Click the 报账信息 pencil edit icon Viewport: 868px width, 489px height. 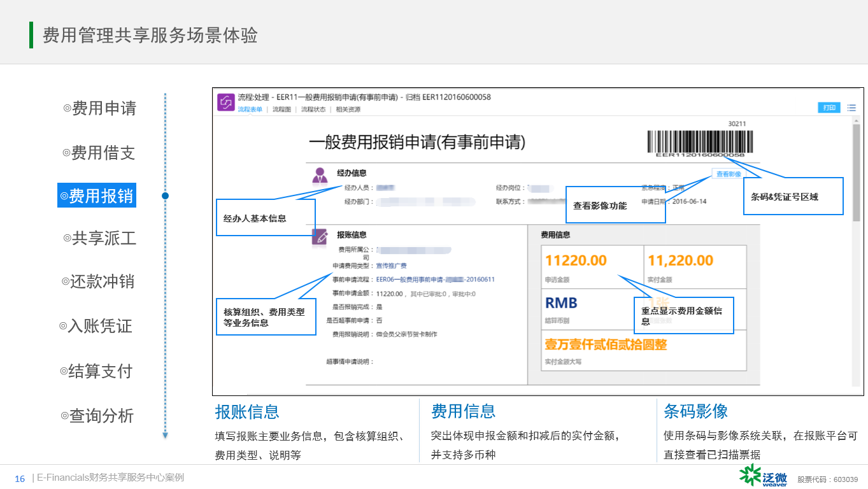coord(320,236)
